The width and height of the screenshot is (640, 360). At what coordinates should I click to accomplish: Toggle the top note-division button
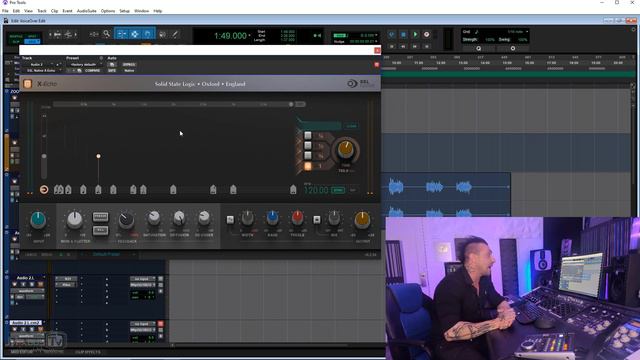click(x=308, y=136)
